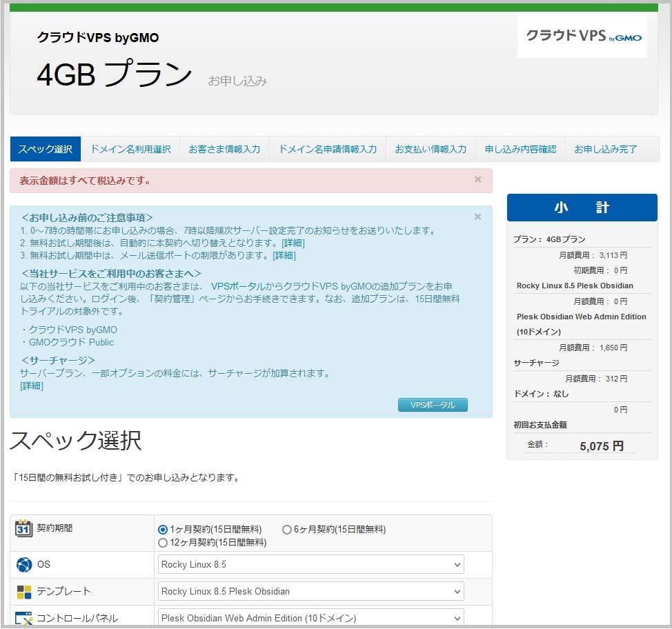Viewport: 672px width, 629px height.
Task: Go to 申し込み内容確認 step tab
Action: point(520,149)
